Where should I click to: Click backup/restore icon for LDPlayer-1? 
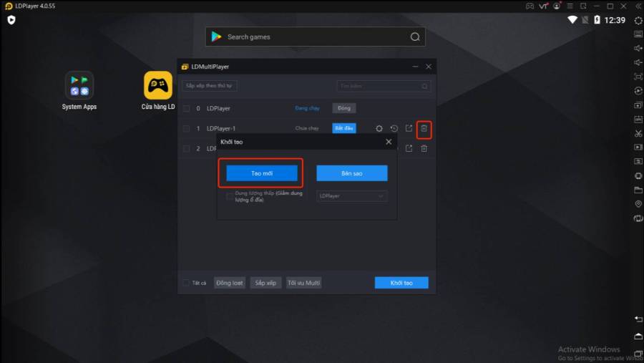click(394, 129)
